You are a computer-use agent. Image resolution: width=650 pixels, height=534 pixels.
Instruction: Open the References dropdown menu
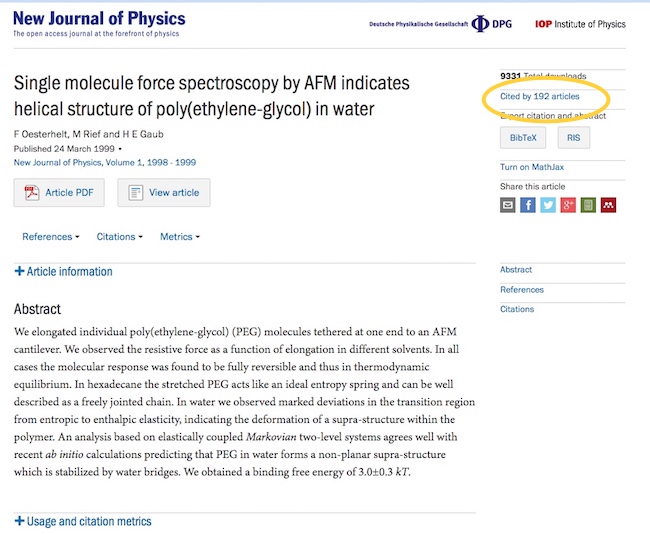(50, 237)
